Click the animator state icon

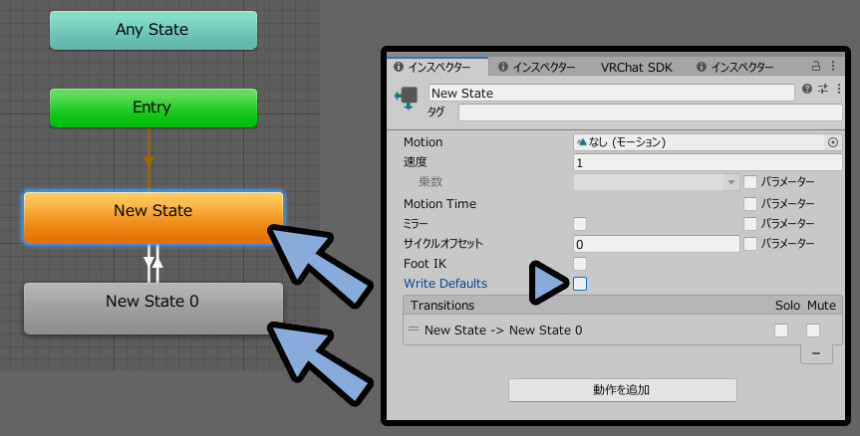[406, 98]
